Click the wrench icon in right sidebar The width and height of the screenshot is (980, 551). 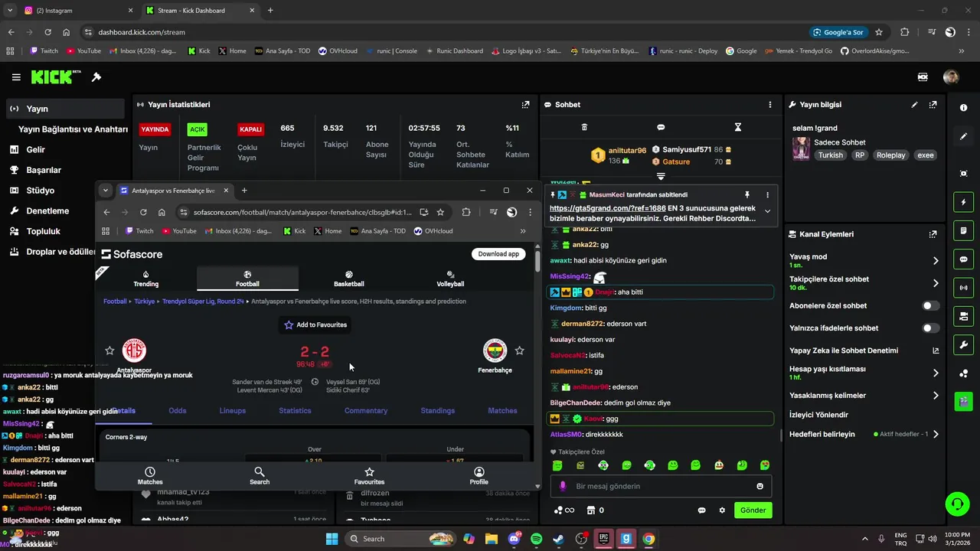[963, 344]
